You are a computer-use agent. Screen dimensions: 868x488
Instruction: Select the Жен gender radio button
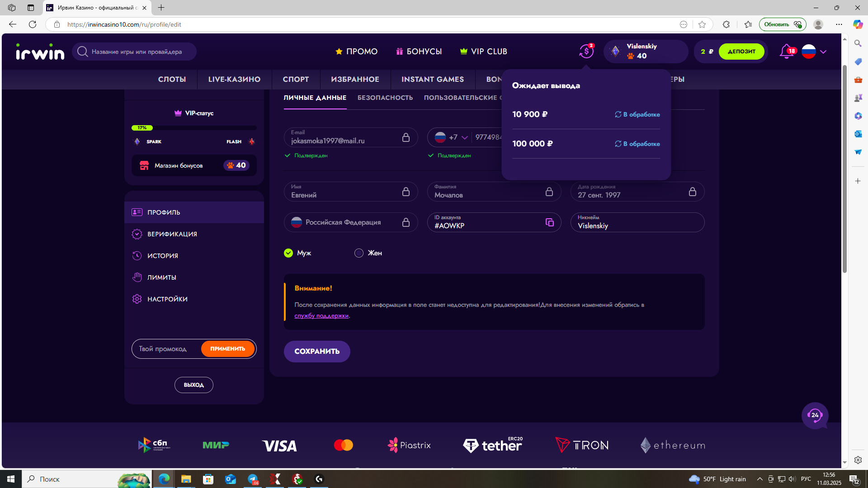click(x=359, y=253)
